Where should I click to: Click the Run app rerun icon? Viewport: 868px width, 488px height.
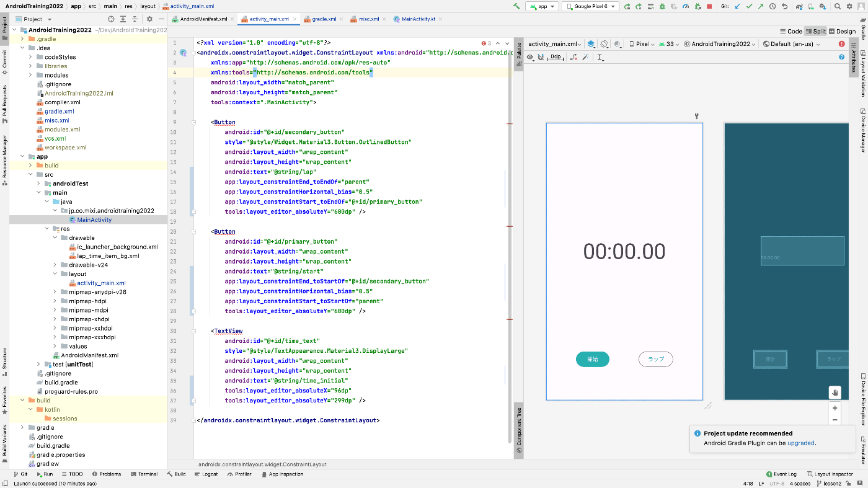coord(627,6)
